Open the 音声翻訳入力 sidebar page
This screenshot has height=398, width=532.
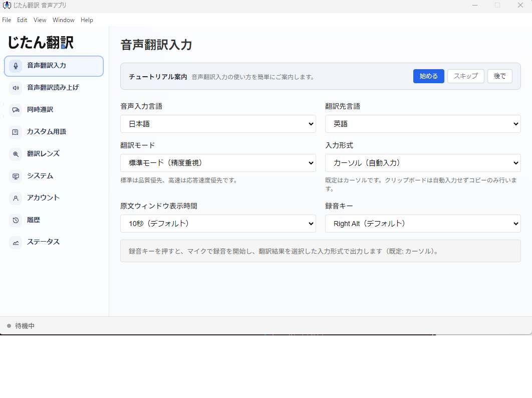54,66
